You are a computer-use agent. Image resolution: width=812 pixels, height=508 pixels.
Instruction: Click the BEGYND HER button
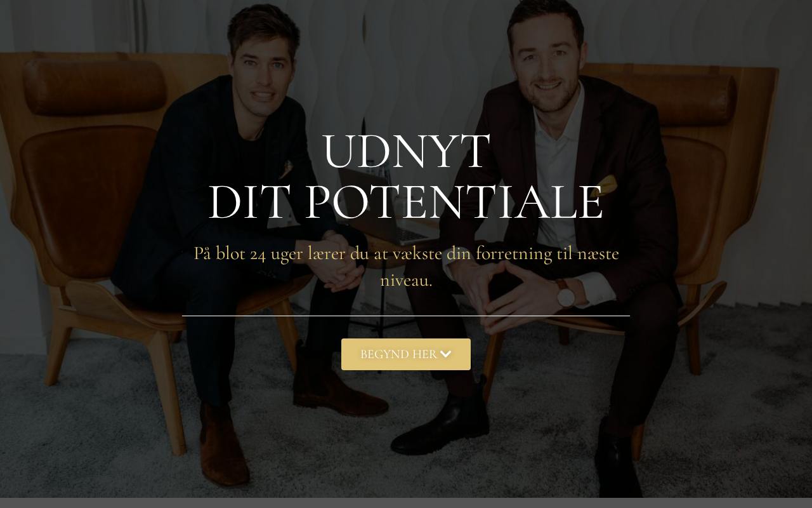[406, 354]
